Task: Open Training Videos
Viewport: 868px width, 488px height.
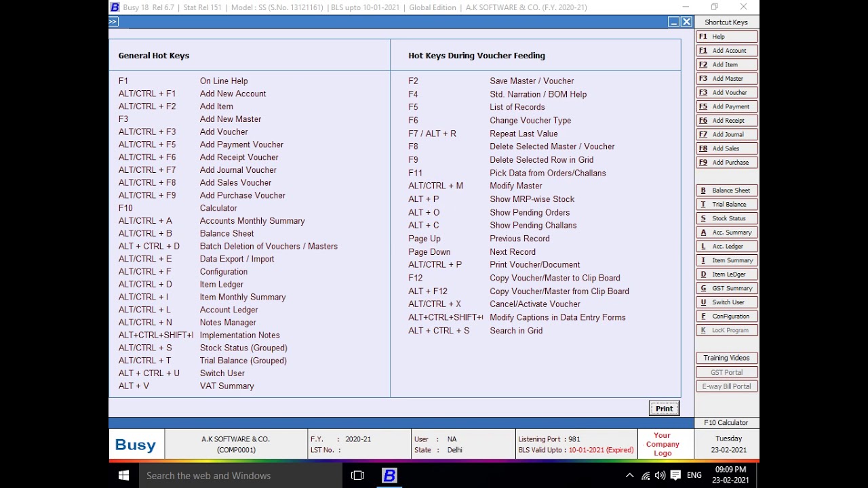Action: click(x=726, y=358)
